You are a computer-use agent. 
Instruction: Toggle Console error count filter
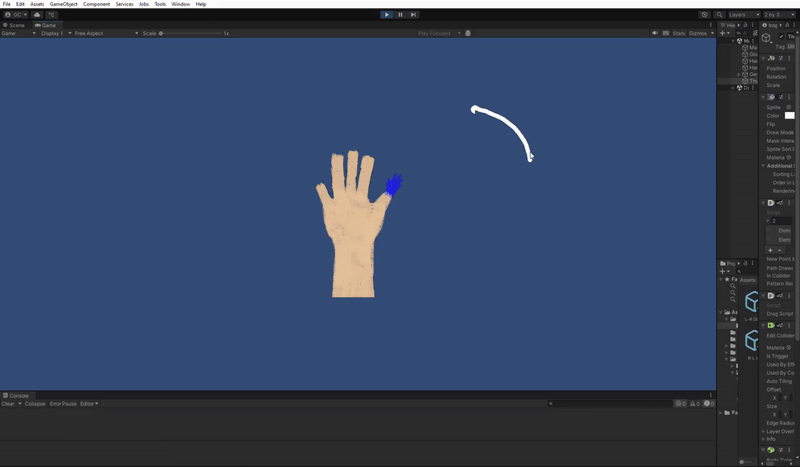tap(709, 404)
